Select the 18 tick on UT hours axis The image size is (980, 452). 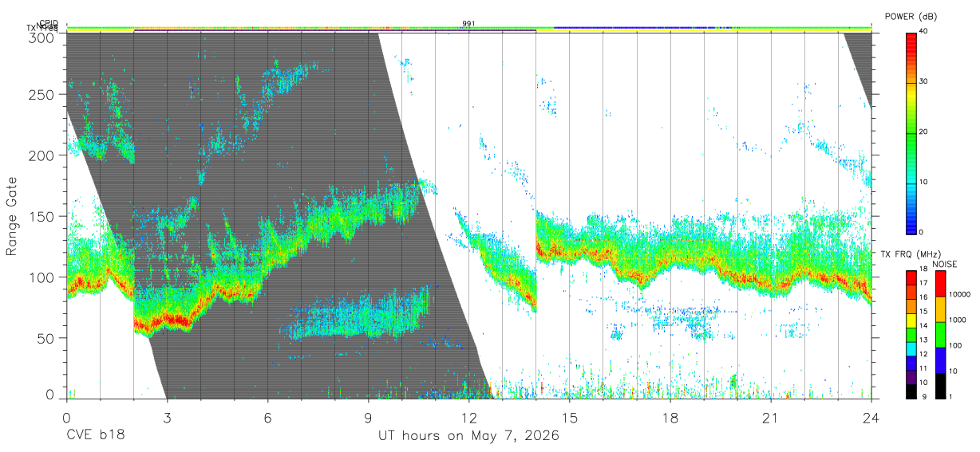[670, 417]
